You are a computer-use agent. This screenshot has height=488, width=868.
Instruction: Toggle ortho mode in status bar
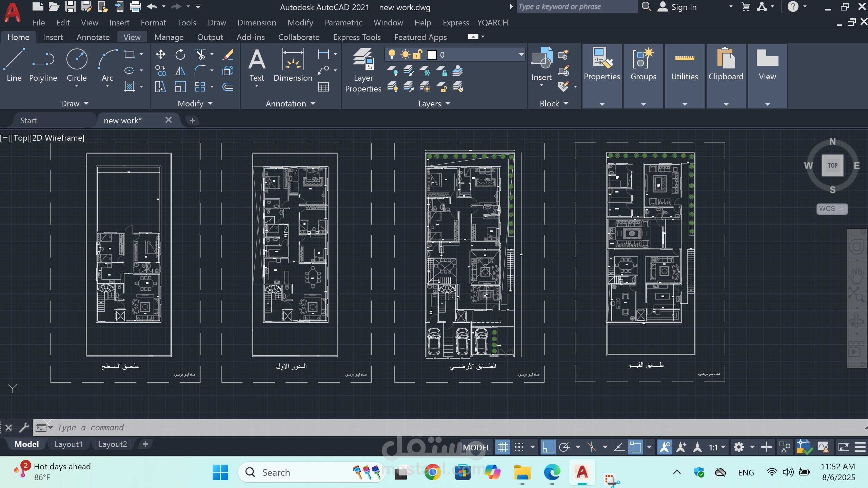point(547,447)
